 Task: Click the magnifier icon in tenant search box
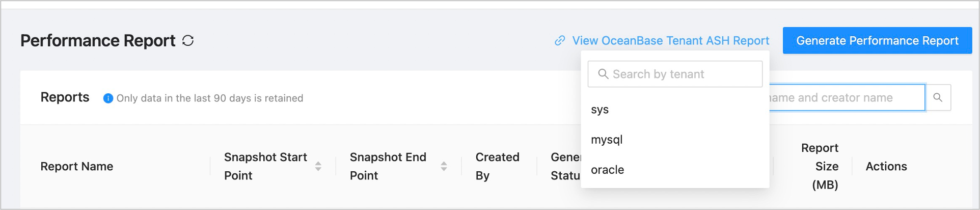(603, 74)
